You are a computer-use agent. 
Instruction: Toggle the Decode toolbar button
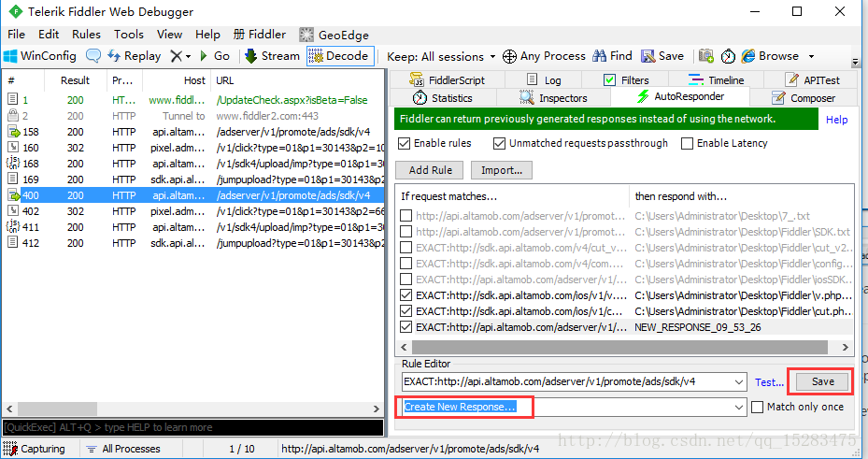coord(339,56)
